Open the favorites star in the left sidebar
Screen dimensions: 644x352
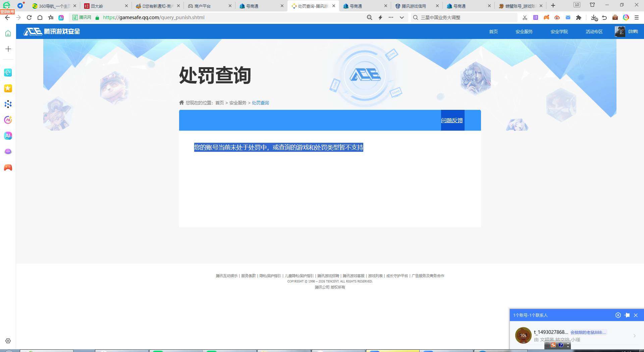pyautogui.click(x=8, y=88)
